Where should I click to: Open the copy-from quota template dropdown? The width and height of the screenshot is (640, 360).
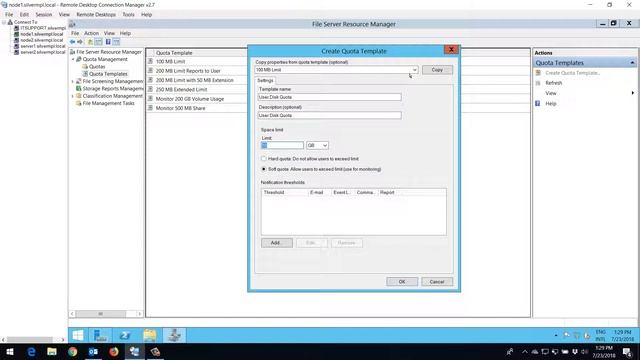[x=414, y=70]
